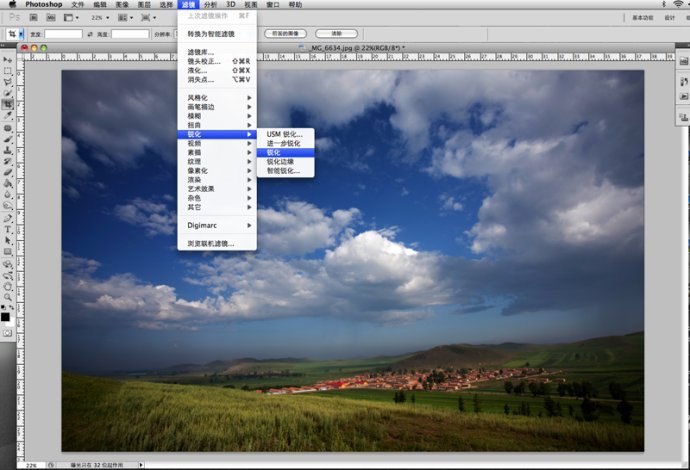
Task: Select the Rectangular Marquee tool
Action: coord(7,71)
